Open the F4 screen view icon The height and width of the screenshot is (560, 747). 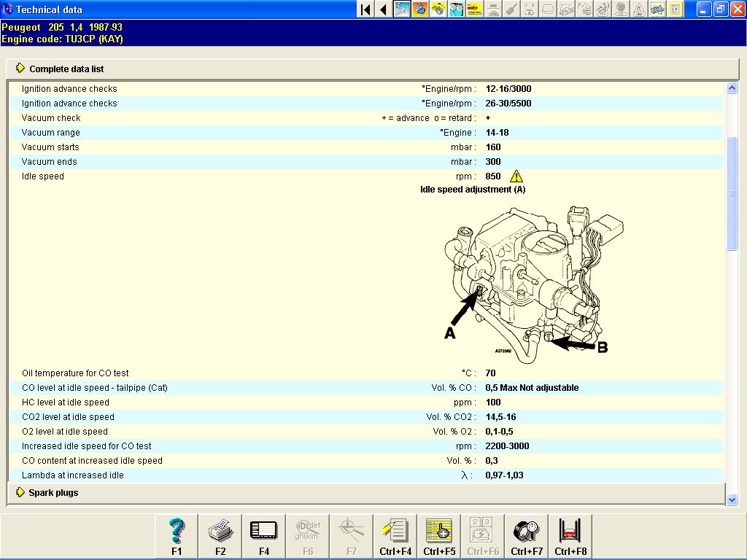pos(264,536)
